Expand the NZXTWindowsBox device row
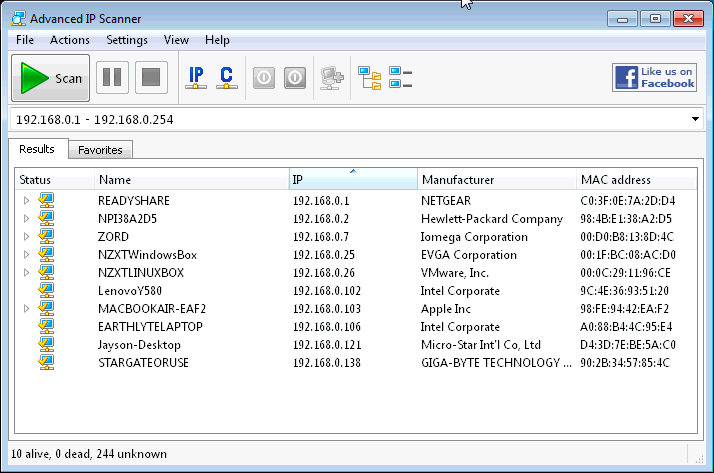Image resolution: width=714 pixels, height=473 pixels. 27,255
